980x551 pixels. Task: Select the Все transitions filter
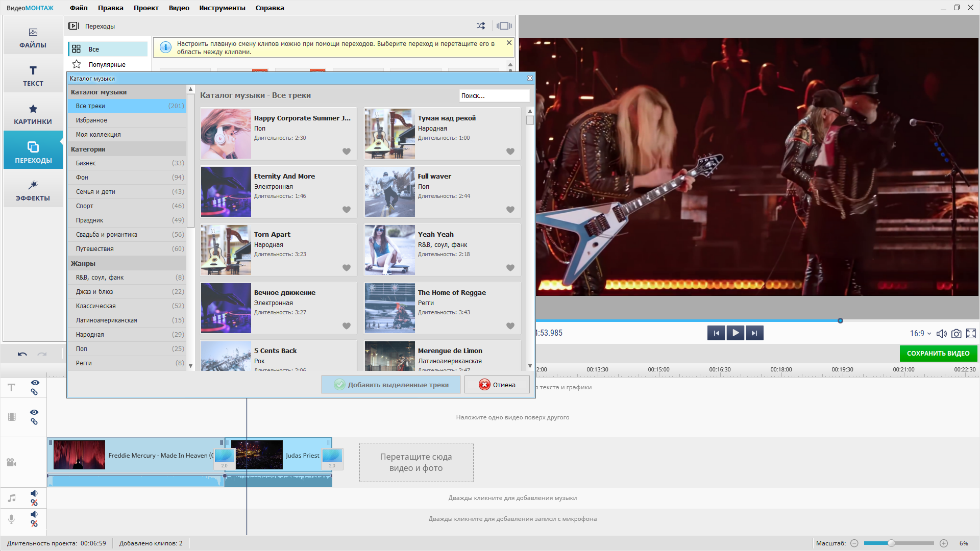point(108,49)
